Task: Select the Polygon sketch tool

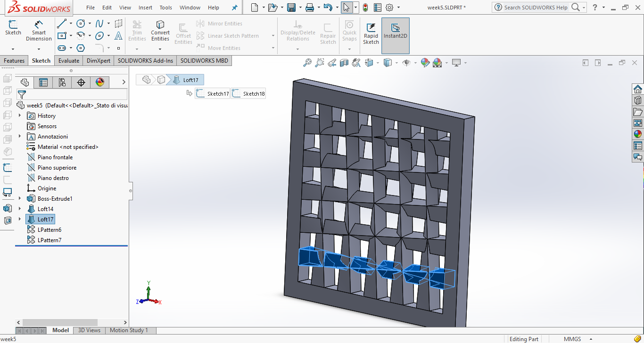Action: 81,48
